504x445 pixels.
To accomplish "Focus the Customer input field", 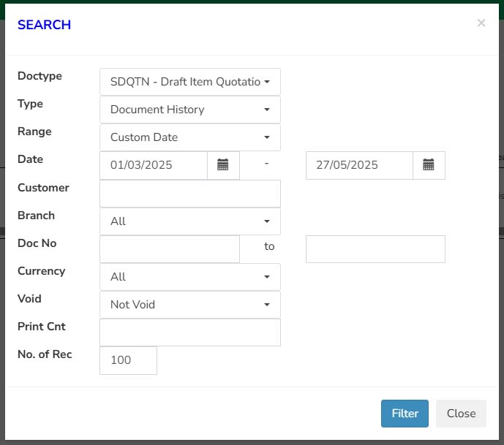I will click(190, 194).
